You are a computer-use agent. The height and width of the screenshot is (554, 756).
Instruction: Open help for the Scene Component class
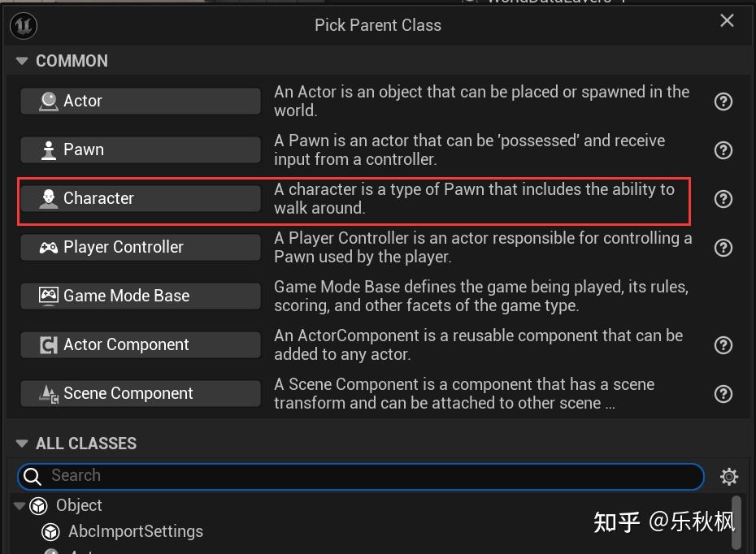coord(723,394)
